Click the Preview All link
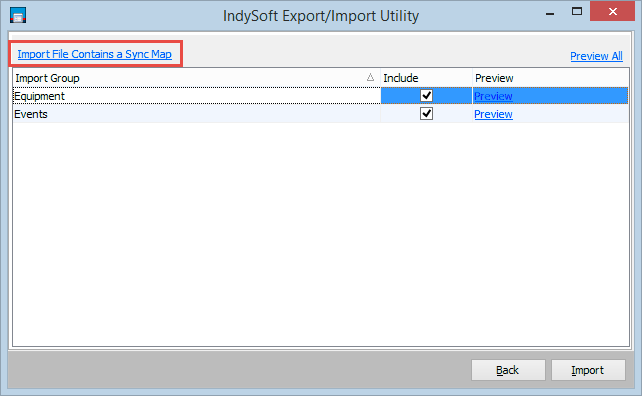Image resolution: width=642 pixels, height=396 pixels. [596, 56]
